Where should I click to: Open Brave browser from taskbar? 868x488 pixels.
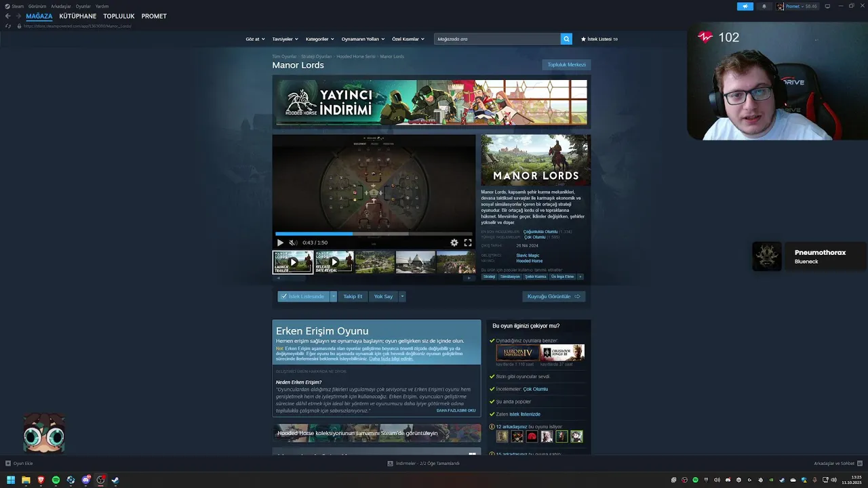[41, 480]
